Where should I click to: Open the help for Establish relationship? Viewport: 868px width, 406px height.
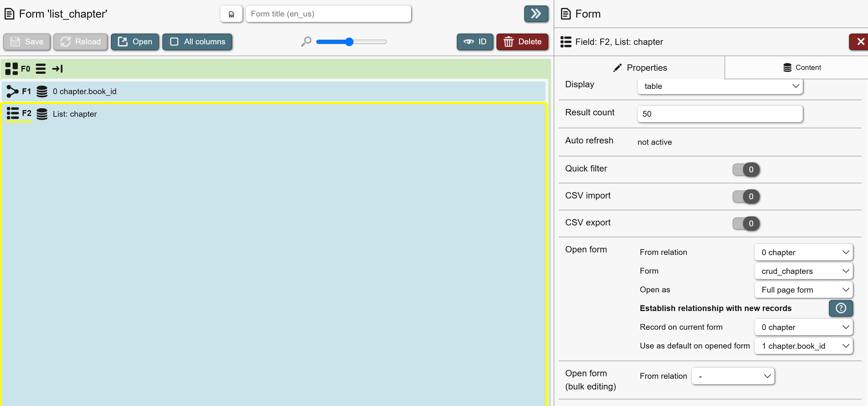[840, 308]
